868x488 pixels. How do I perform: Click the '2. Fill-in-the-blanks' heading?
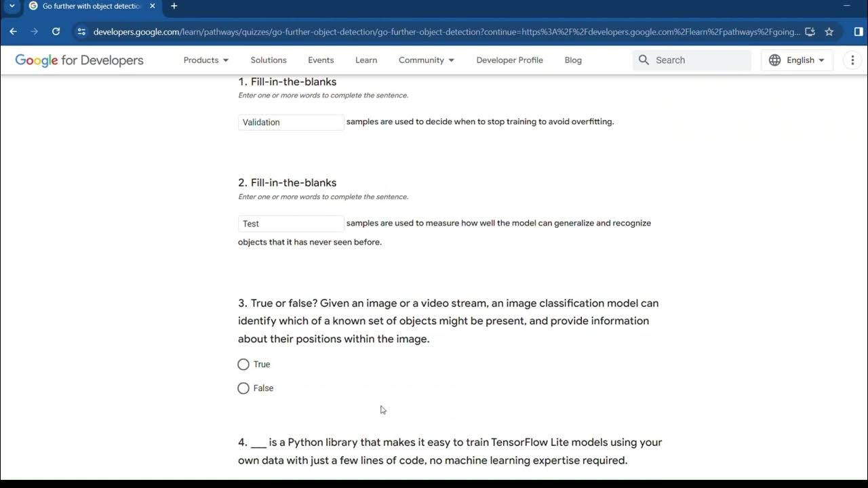[287, 182]
